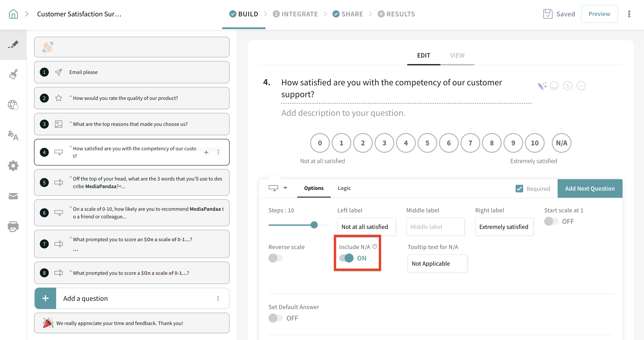Viewport: 644px width, 340px height.
Task: Uncheck the Required checkbox
Action: (x=519, y=188)
